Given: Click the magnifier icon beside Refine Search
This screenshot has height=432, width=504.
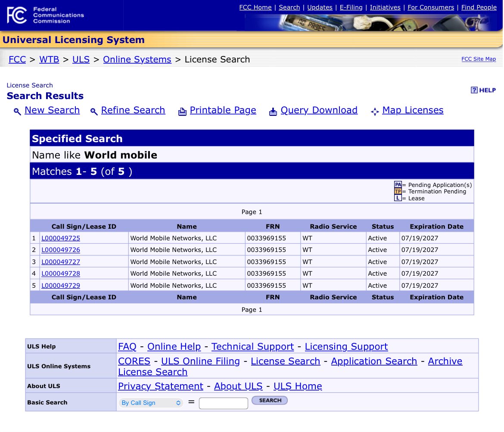Looking at the screenshot, I should point(94,112).
